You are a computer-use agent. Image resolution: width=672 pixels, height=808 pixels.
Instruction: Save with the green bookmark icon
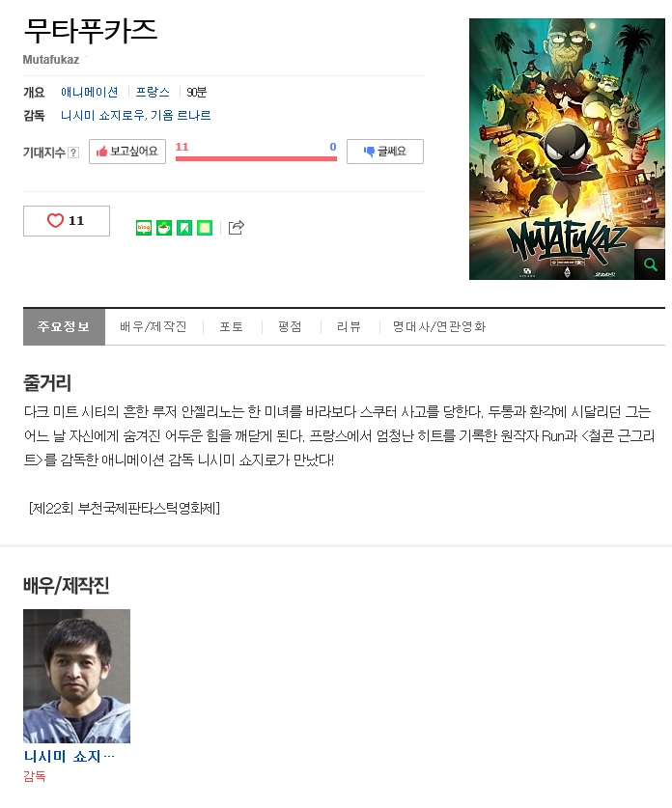[x=184, y=228]
